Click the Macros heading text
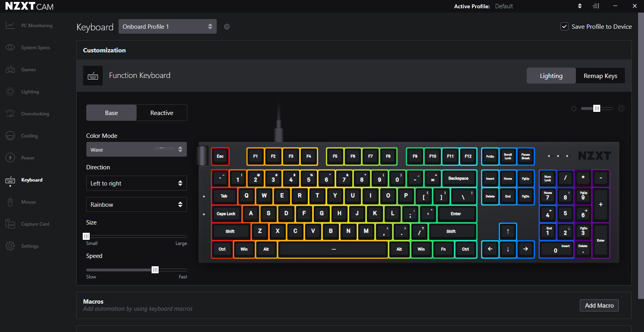The height and width of the screenshot is (332, 644). pos(93,301)
